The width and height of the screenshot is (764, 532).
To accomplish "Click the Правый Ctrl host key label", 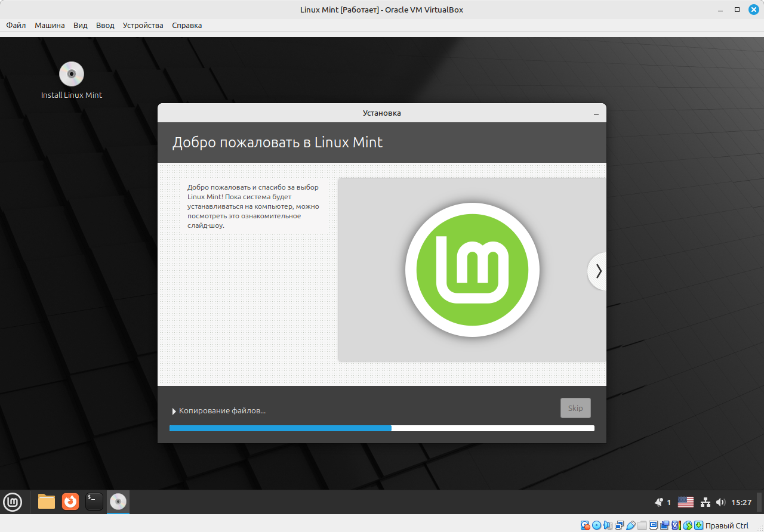I will [x=727, y=525].
